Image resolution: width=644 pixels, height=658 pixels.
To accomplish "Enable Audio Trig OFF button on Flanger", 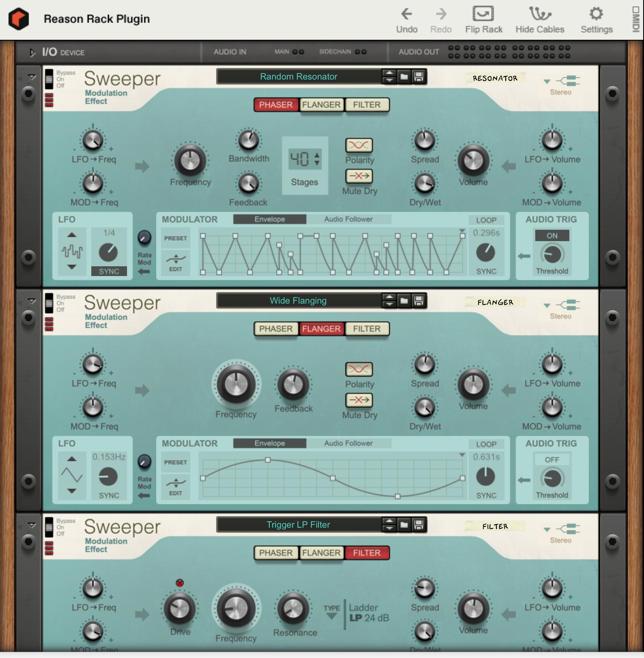I will click(552, 460).
